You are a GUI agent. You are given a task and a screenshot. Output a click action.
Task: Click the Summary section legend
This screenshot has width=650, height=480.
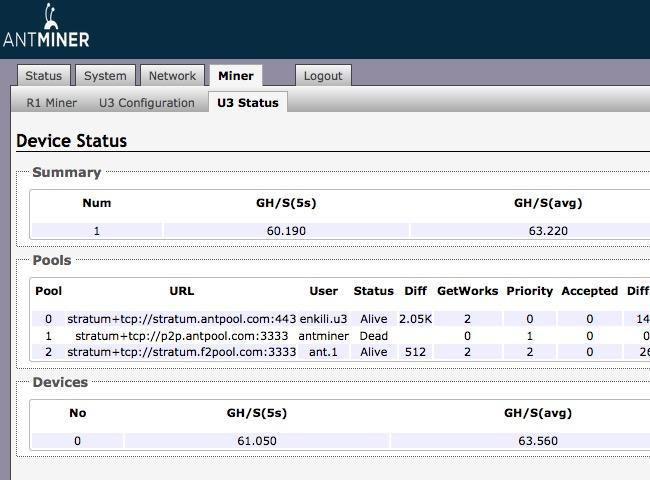(x=67, y=172)
